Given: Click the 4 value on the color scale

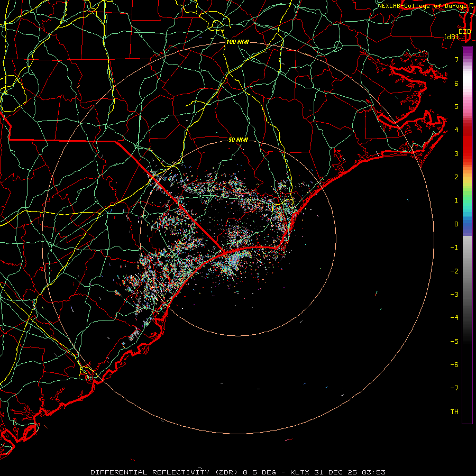Looking at the screenshot, I should coord(456,130).
